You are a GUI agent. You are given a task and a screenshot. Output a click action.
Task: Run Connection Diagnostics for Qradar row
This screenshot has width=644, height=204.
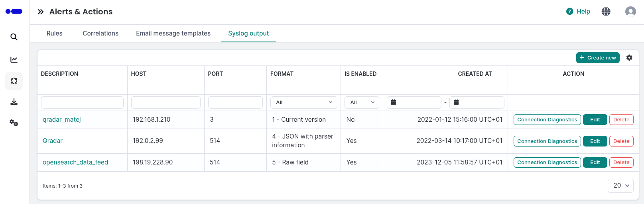[547, 141]
